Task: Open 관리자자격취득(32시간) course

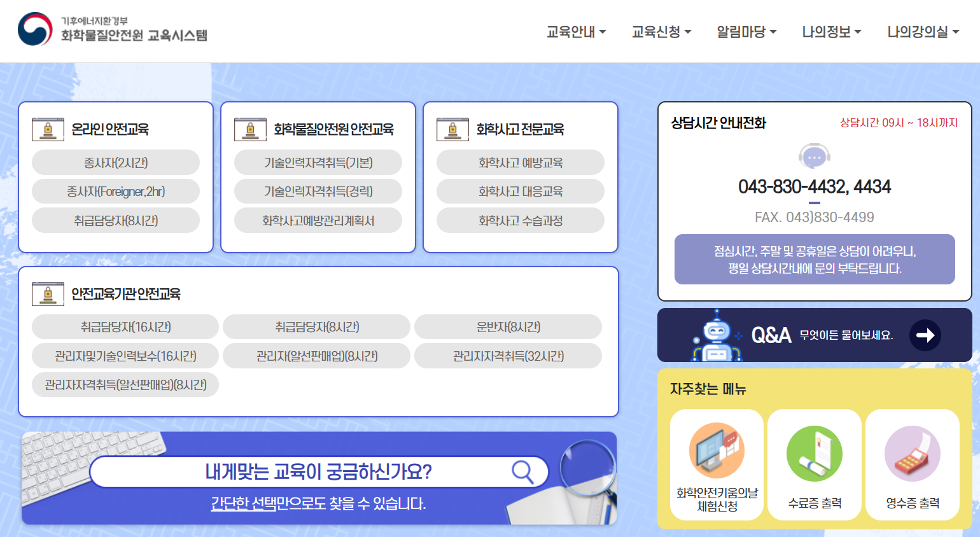Action: (508, 356)
